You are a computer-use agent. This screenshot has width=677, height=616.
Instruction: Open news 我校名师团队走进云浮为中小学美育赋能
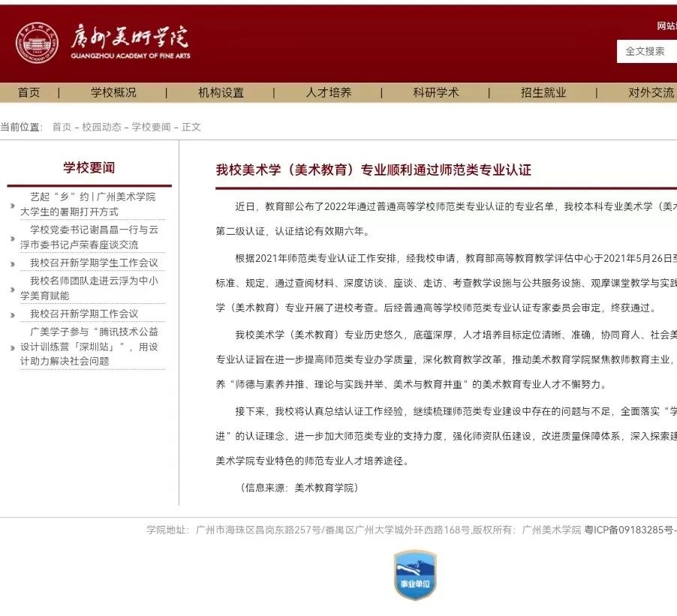click(89, 288)
